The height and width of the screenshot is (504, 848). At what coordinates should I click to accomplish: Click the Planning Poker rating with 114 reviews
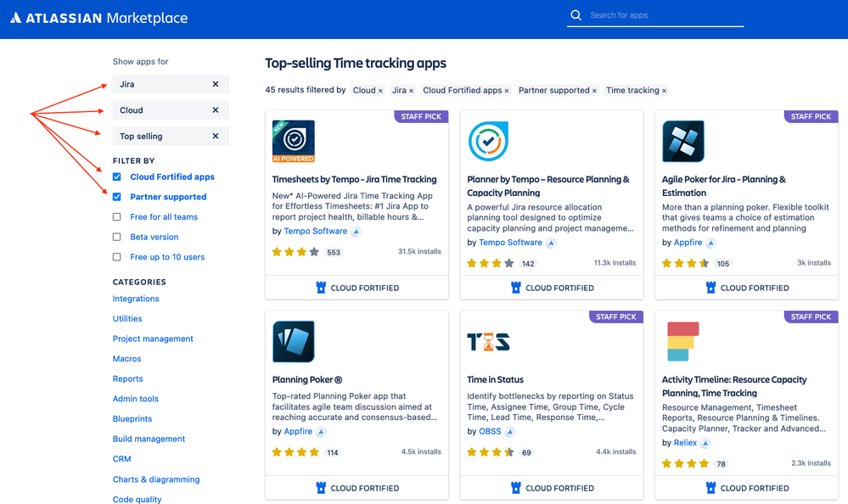click(x=306, y=452)
